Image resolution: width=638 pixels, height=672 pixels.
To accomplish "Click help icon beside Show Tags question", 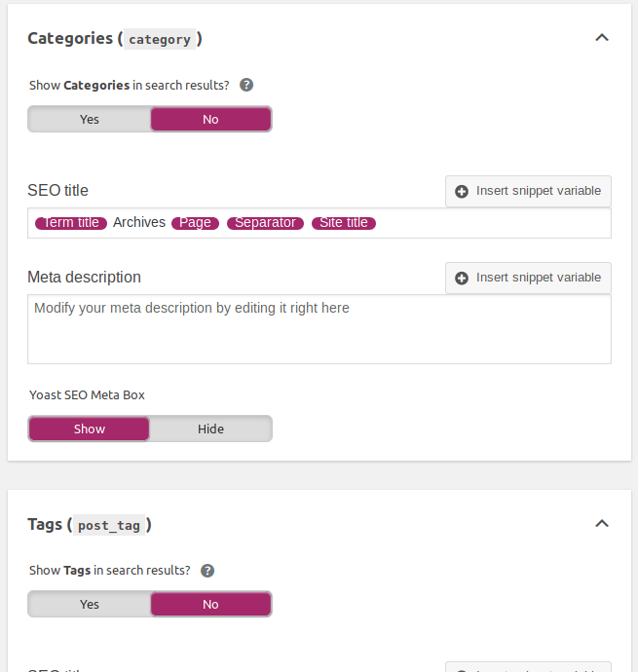I will (207, 571).
